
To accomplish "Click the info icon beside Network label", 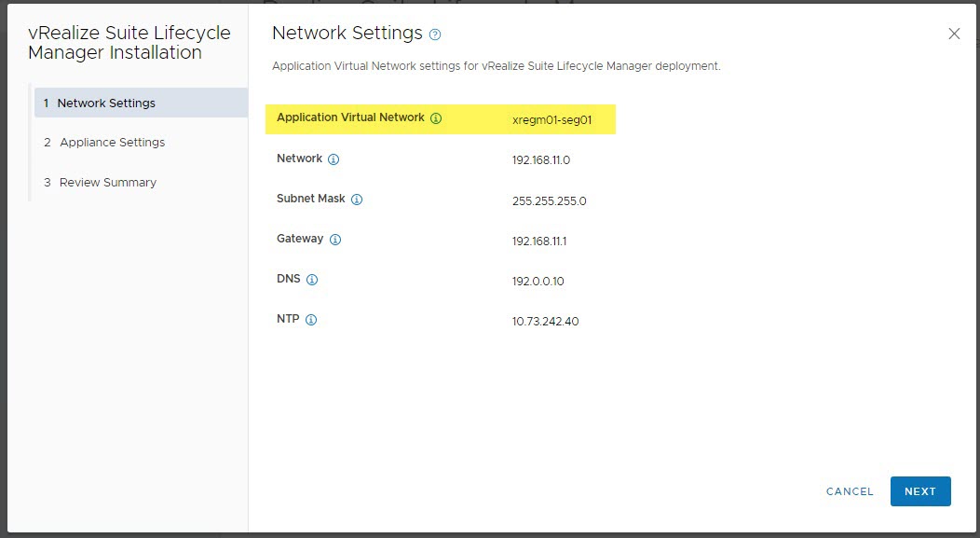I will (x=333, y=159).
